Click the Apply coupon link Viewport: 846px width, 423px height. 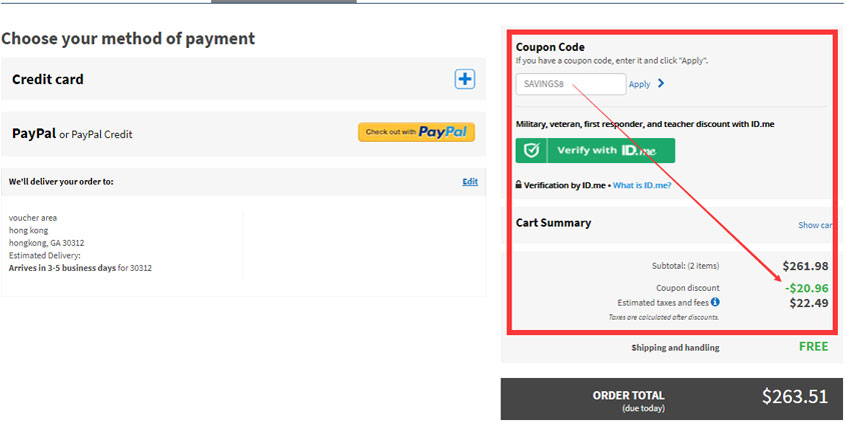pyautogui.click(x=639, y=85)
